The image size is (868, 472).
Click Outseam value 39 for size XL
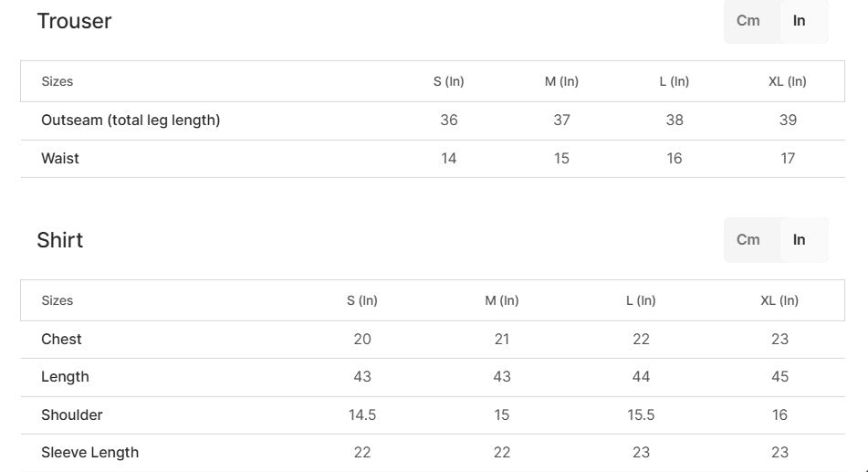(x=788, y=120)
